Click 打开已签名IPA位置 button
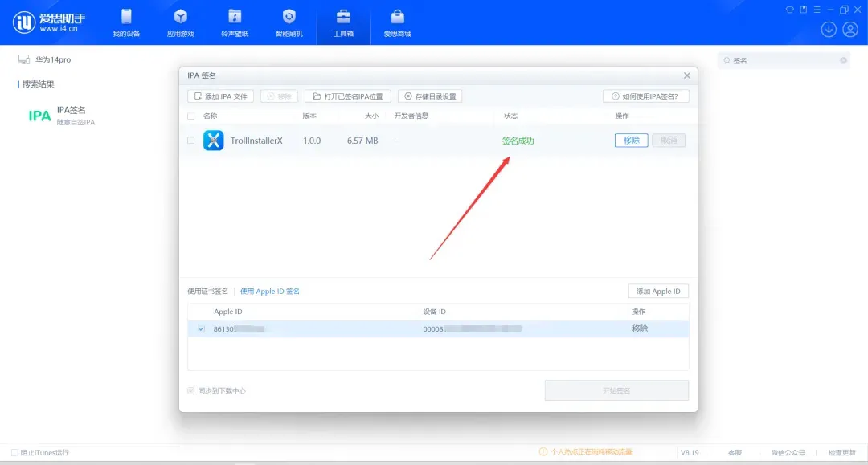 (348, 96)
